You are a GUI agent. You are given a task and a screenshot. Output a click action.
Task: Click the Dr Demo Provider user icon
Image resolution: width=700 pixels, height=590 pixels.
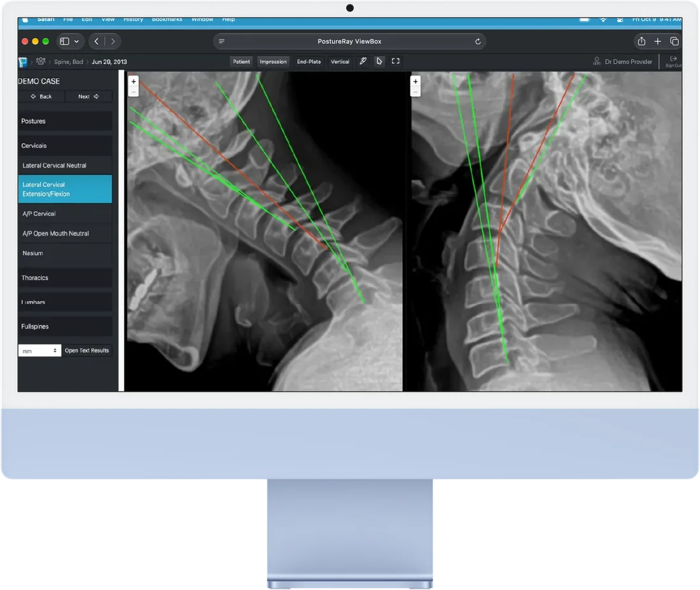tap(596, 61)
